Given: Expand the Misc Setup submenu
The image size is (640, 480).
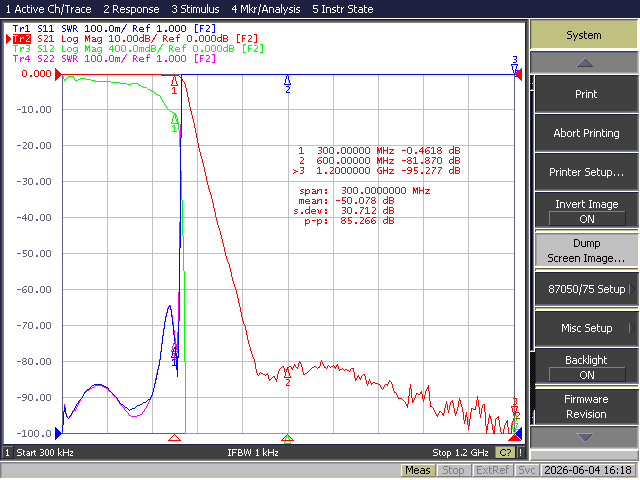Looking at the screenshot, I should (586, 328).
